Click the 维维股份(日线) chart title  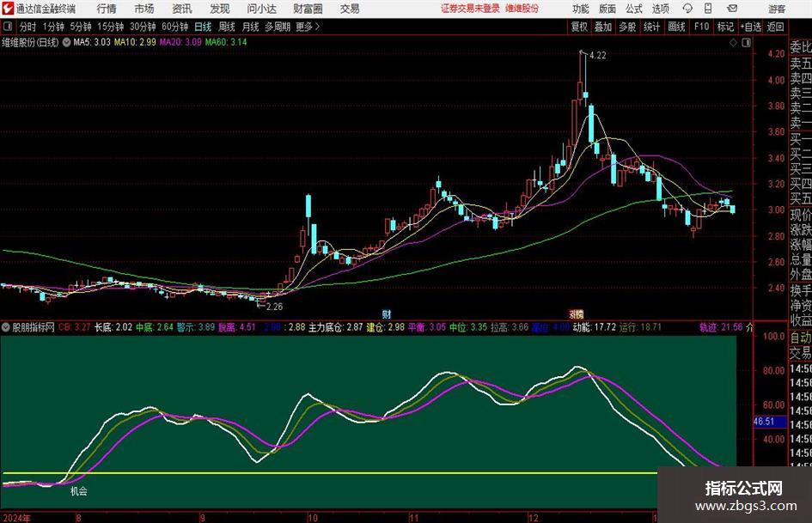coord(31,42)
